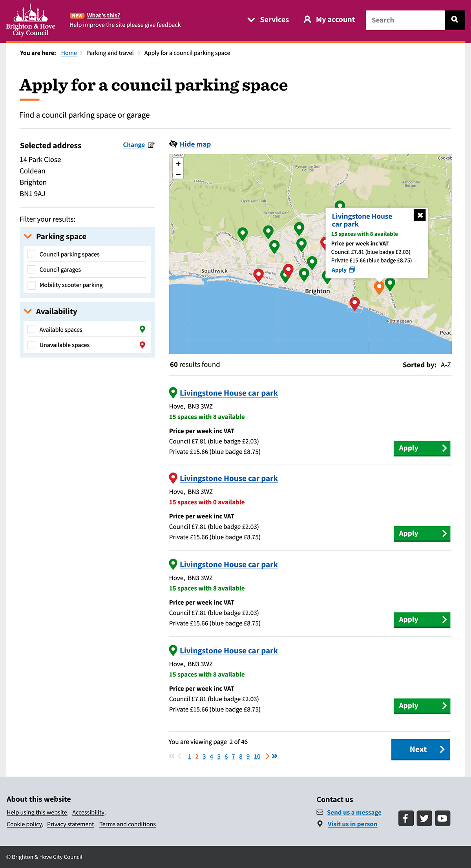Go to last page of results

[275, 756]
